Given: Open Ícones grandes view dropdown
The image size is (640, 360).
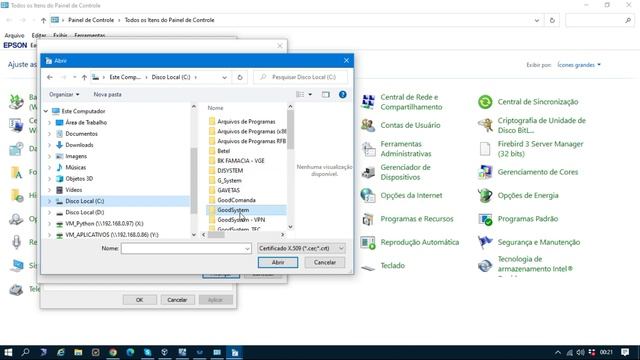Looking at the screenshot, I should click(x=579, y=65).
